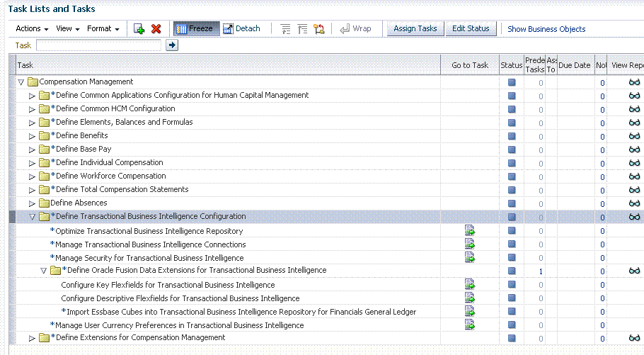The height and width of the screenshot is (355, 644).
Task: Expand Define Common HCM Configuration
Action: tap(32, 109)
